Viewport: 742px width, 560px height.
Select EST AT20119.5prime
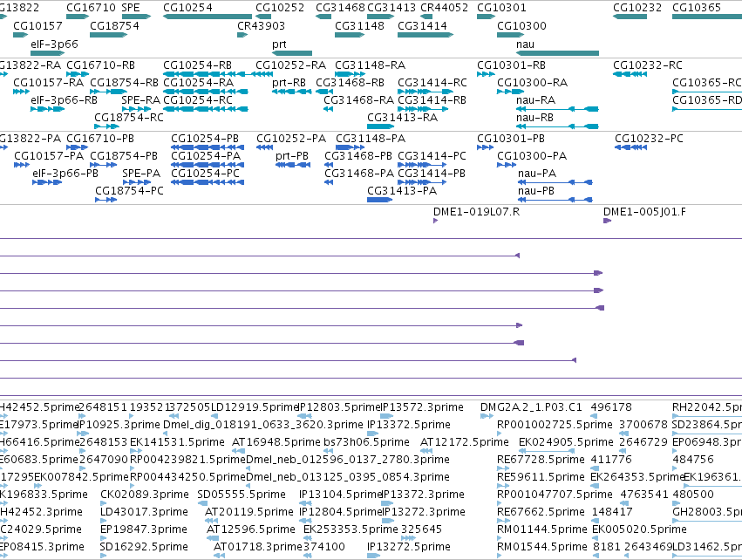pos(248,512)
